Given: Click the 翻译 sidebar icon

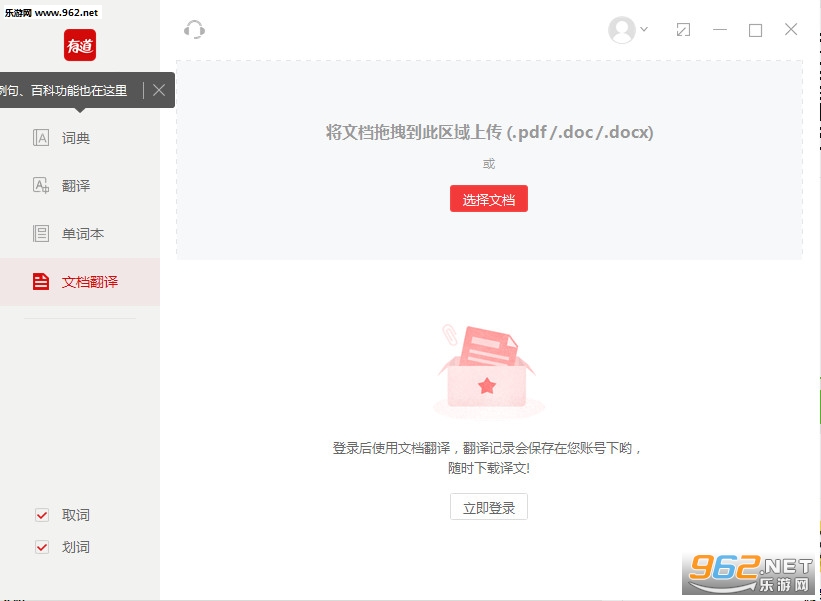Looking at the screenshot, I should tap(41, 186).
